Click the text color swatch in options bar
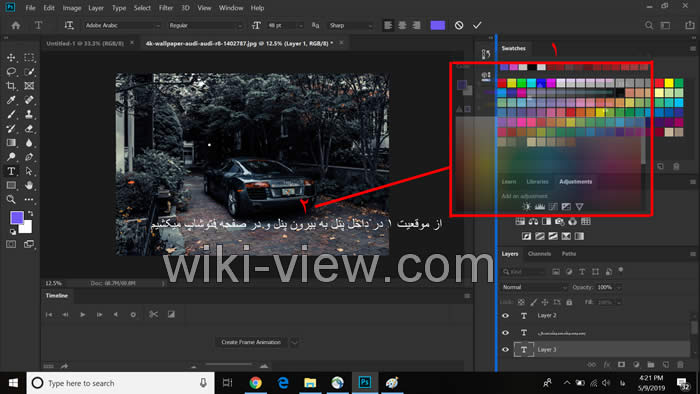 tap(438, 25)
